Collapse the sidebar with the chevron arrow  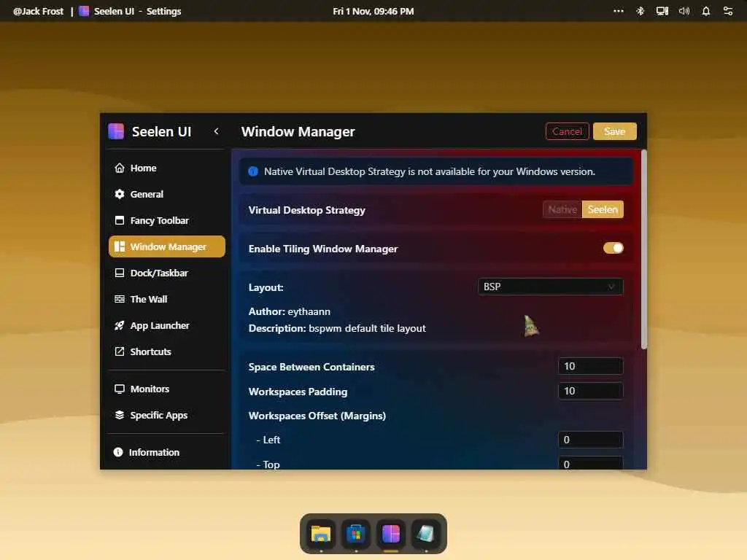click(216, 131)
